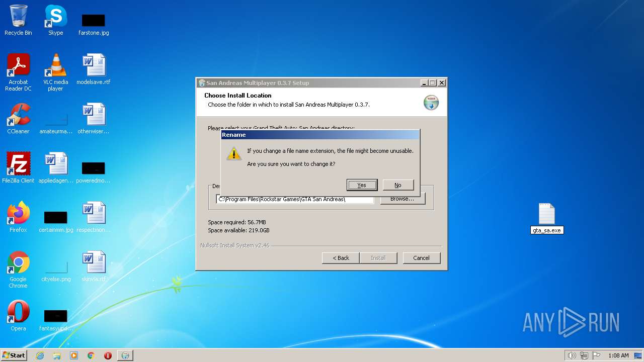Open Windows Explorer from the taskbar
This screenshot has height=362, width=644.
(57, 355)
